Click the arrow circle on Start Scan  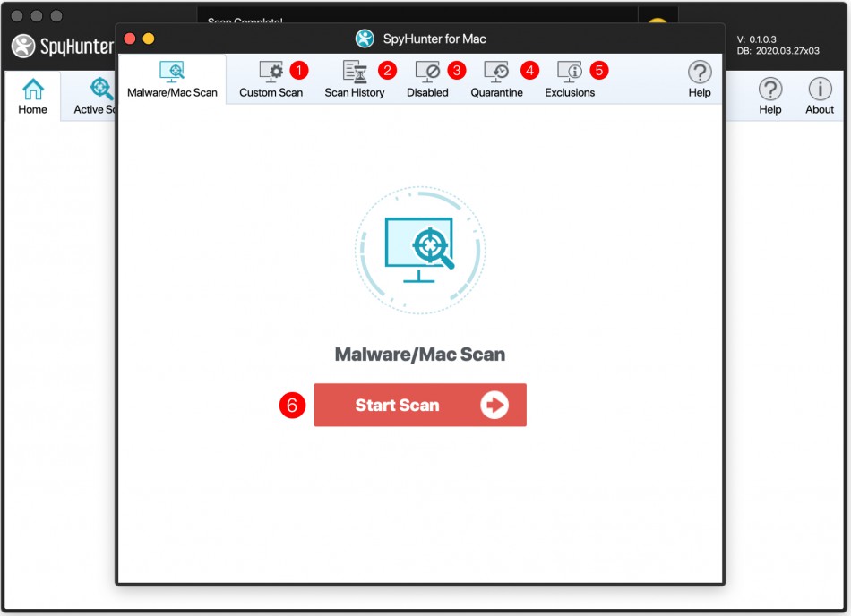(x=494, y=405)
